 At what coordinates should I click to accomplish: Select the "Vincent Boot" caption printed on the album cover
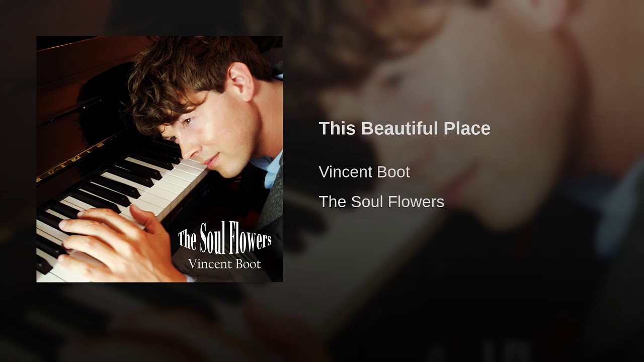coord(224,263)
